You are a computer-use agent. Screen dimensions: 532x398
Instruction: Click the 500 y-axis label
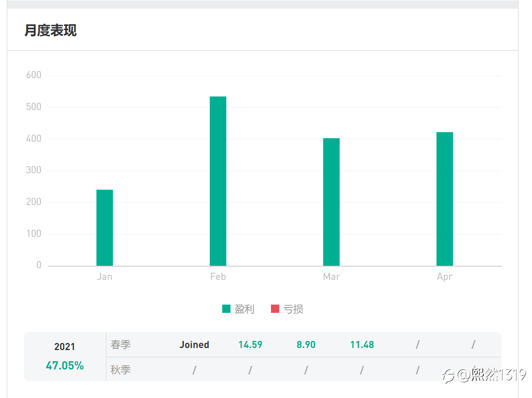click(x=34, y=107)
